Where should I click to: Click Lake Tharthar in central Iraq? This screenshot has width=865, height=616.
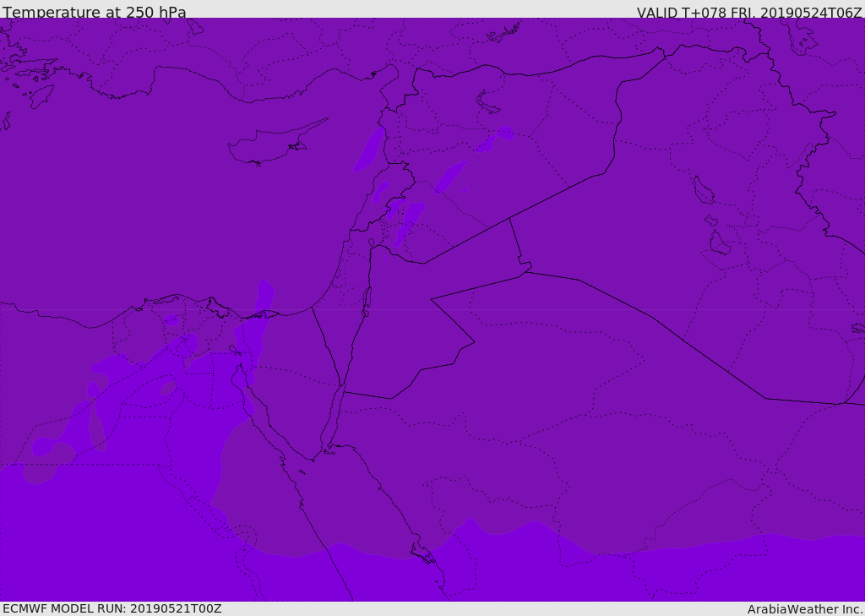point(703,190)
